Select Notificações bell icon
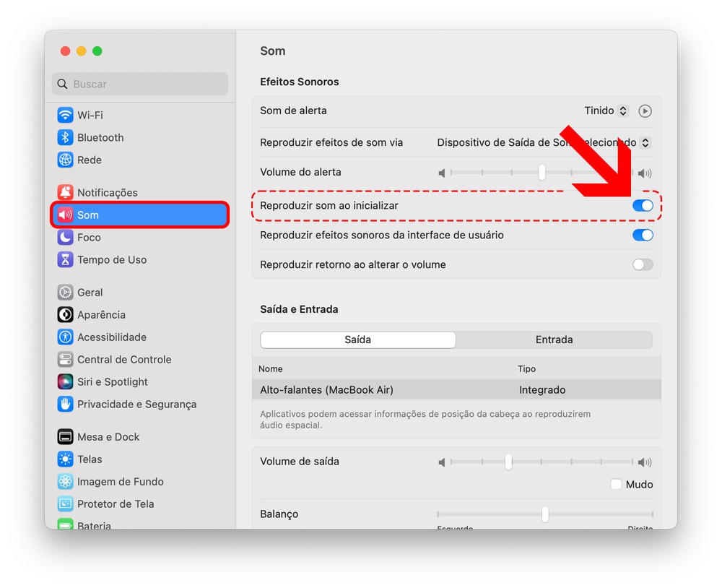The height and width of the screenshot is (588, 722). click(x=65, y=192)
